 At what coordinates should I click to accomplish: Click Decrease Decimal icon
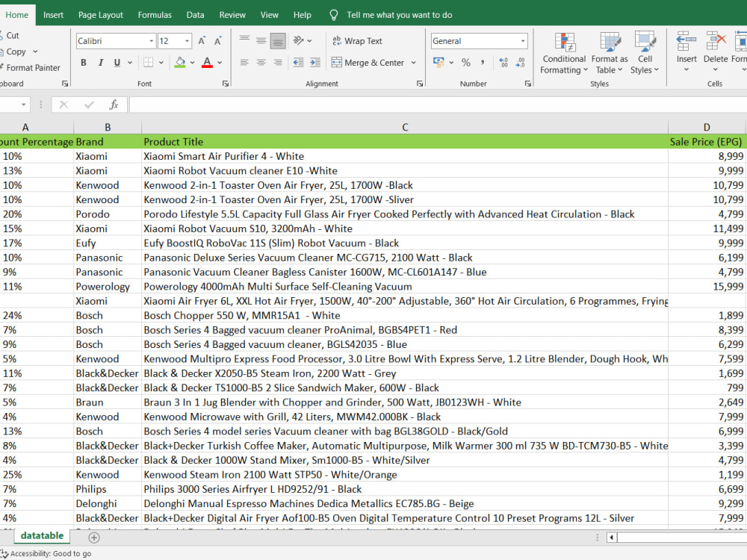(520, 63)
